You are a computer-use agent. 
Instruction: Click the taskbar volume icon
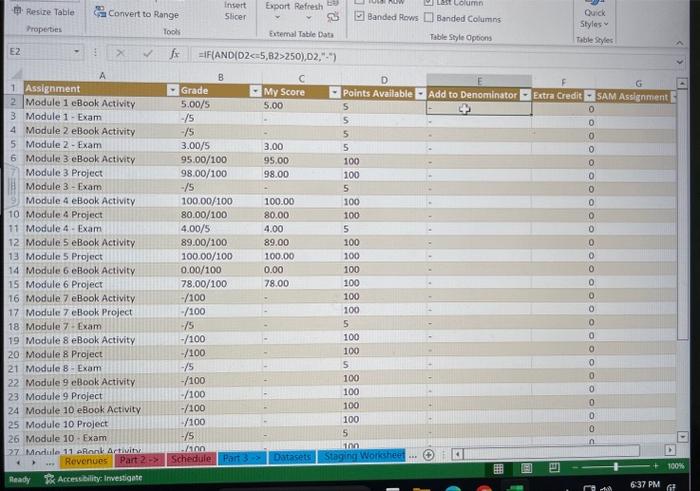[607, 488]
